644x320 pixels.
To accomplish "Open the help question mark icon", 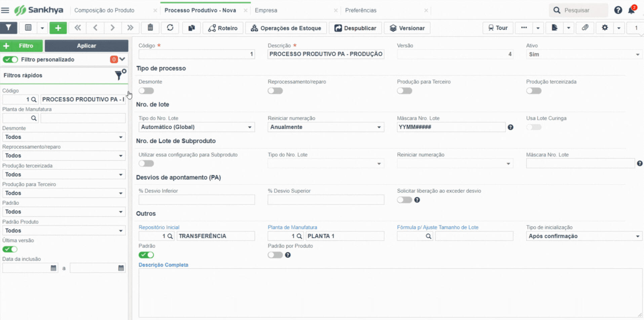I will (x=618, y=10).
